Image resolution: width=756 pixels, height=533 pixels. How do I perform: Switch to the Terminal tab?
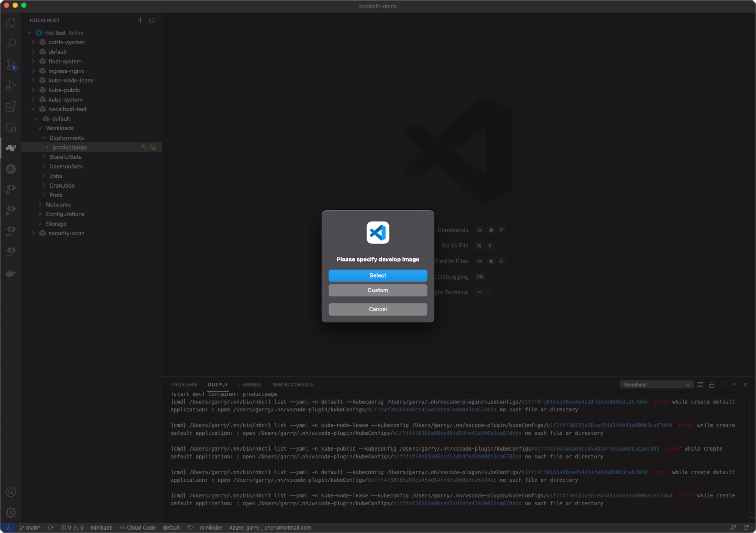pyautogui.click(x=250, y=385)
